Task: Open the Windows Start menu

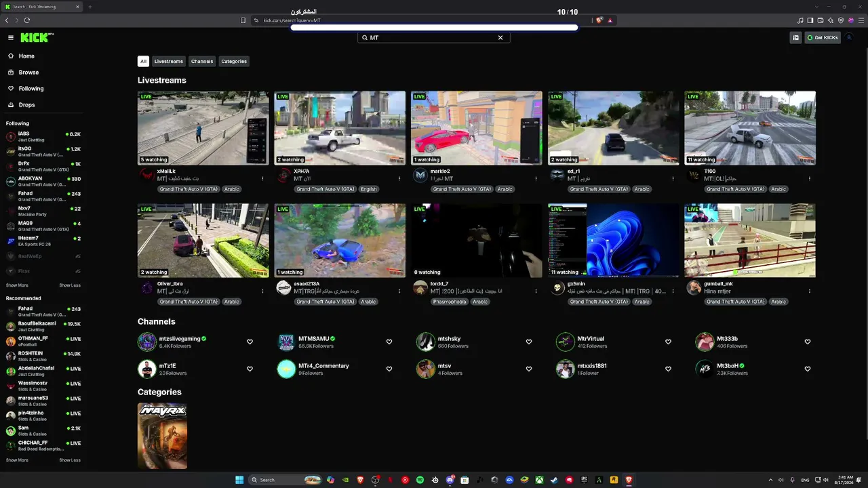Action: point(239,480)
